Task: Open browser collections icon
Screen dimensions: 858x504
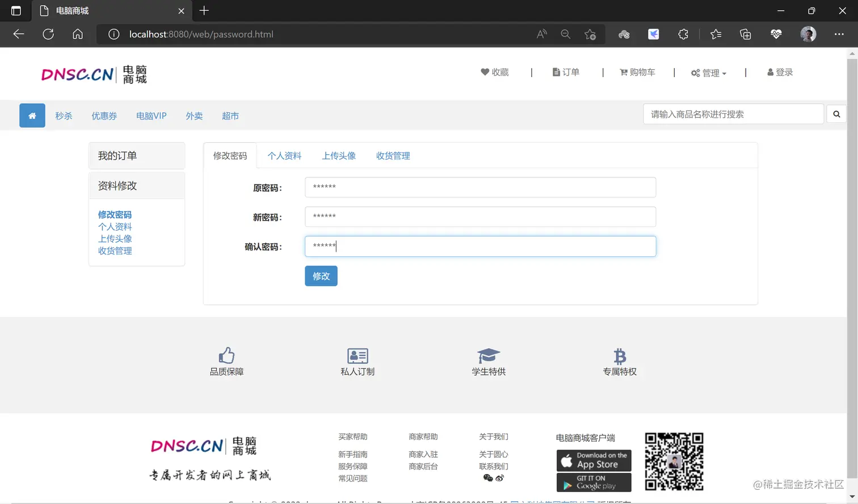Action: (x=746, y=34)
